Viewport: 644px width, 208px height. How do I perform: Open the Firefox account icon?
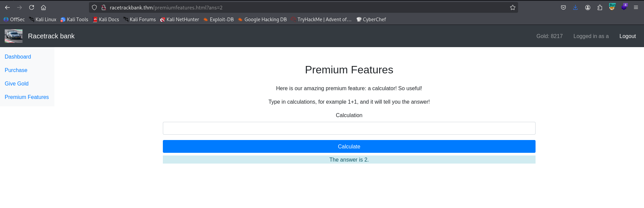[588, 7]
